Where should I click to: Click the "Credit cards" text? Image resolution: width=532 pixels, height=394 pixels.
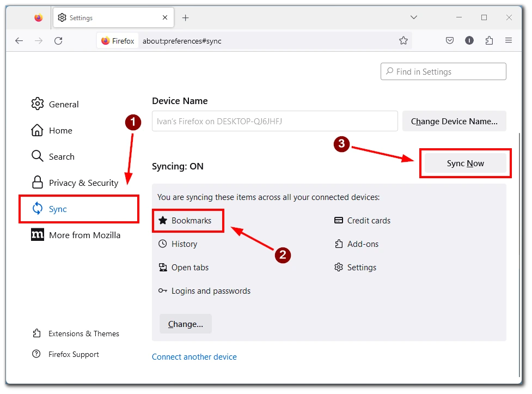point(369,221)
